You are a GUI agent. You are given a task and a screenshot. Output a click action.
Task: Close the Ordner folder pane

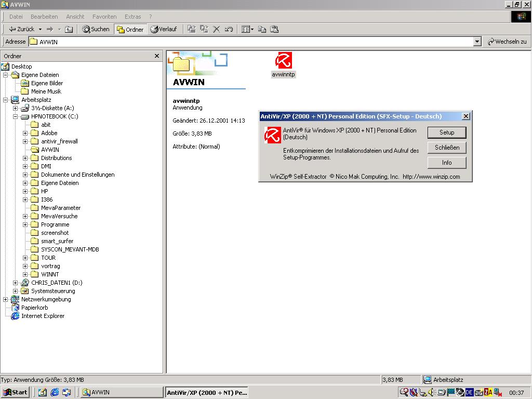pos(157,56)
